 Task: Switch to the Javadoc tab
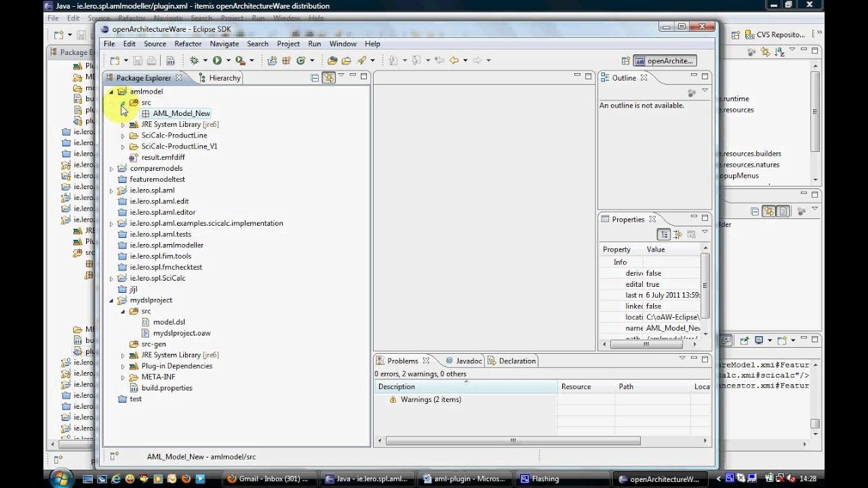(x=463, y=361)
